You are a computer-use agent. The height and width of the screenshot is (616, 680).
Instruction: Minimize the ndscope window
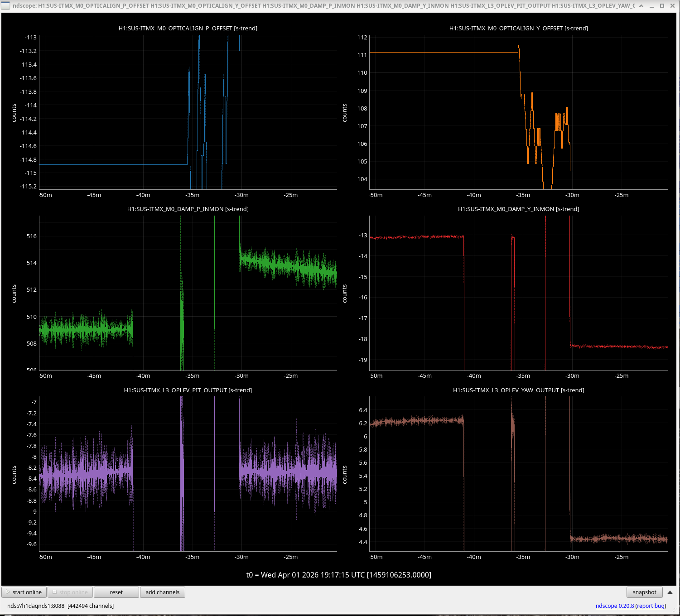click(651, 5)
